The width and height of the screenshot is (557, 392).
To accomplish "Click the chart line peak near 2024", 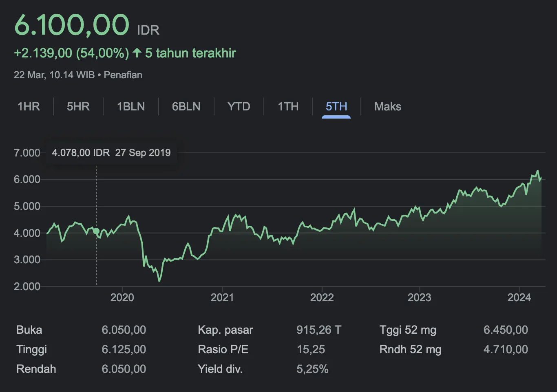I will 537,171.
